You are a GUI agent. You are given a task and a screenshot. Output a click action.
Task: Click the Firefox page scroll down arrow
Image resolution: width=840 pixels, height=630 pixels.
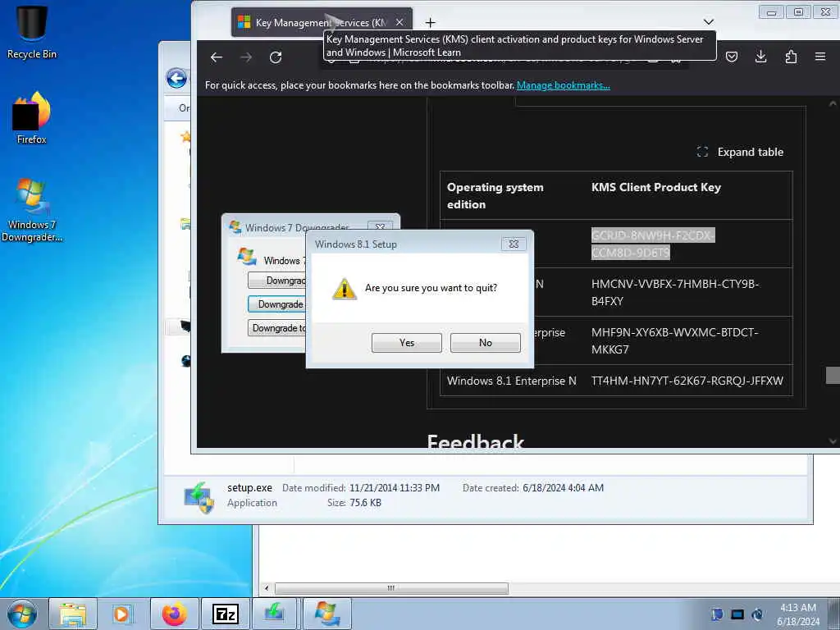833,441
